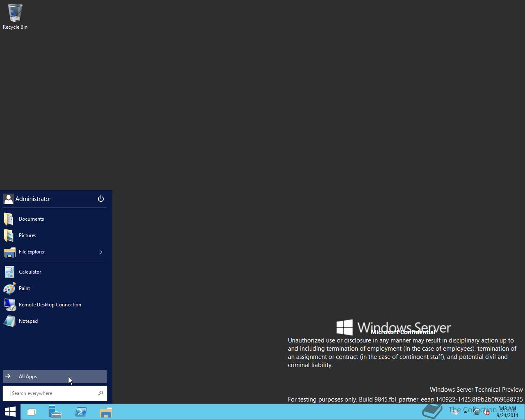Open the Recycle Bin desktop icon
525x420 pixels.
pyautogui.click(x=15, y=16)
